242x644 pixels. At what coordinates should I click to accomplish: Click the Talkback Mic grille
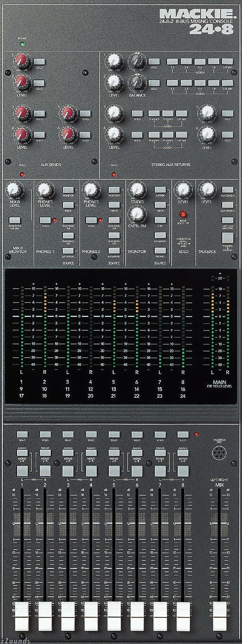(x=219, y=452)
